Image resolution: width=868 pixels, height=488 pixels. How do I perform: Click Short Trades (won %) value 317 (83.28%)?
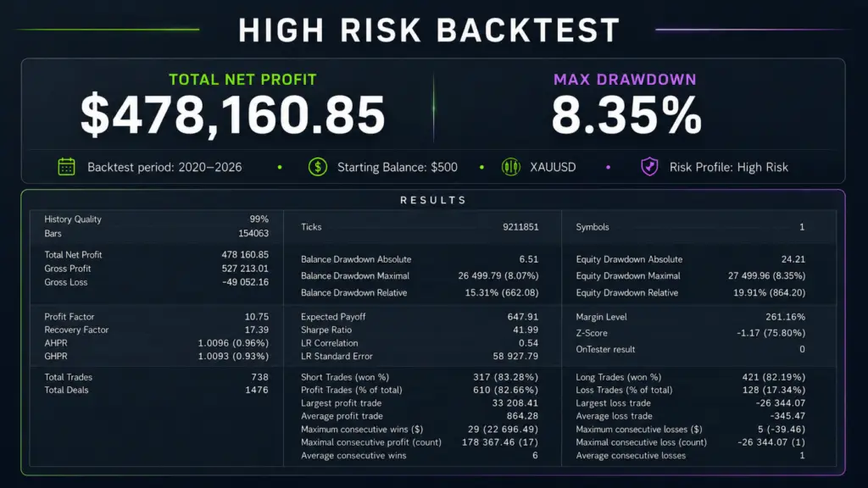(x=505, y=377)
